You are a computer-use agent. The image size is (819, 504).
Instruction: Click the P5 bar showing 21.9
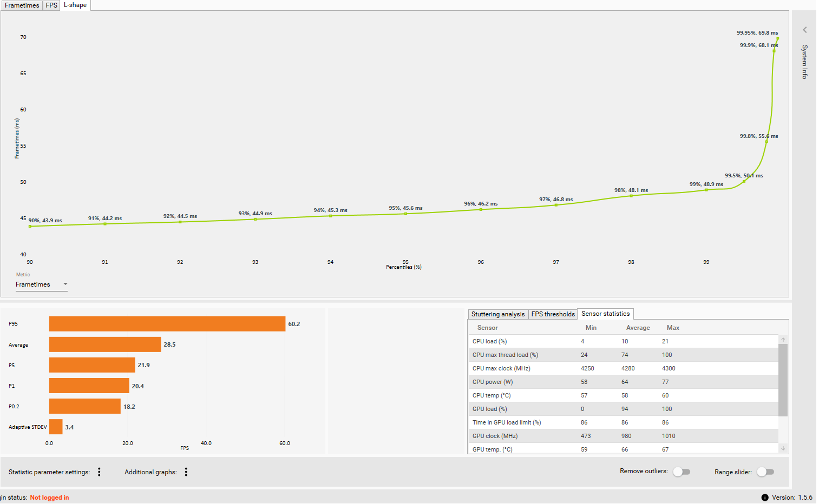[92, 365]
